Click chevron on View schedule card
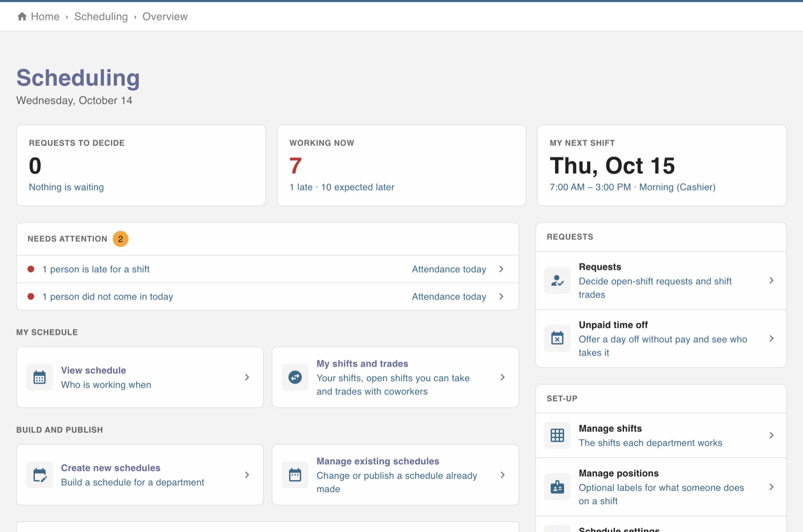This screenshot has width=803, height=532. coord(247,377)
